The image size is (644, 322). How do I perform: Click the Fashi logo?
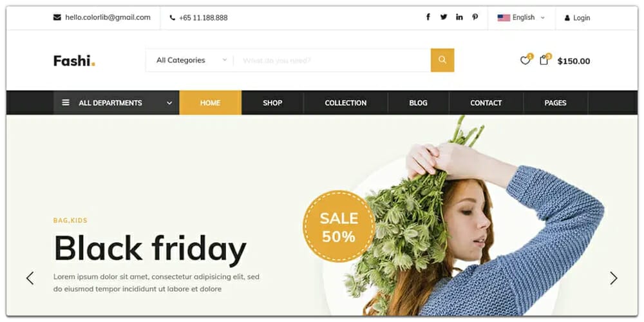pos(74,61)
